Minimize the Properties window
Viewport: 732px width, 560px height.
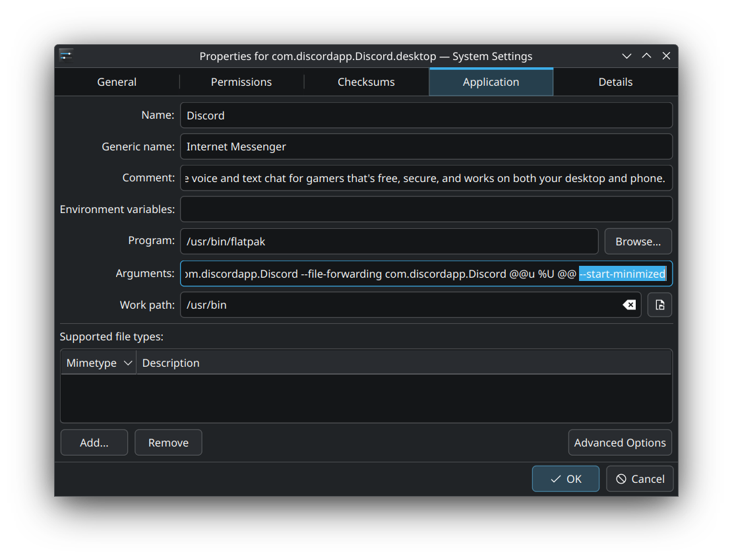pos(626,56)
